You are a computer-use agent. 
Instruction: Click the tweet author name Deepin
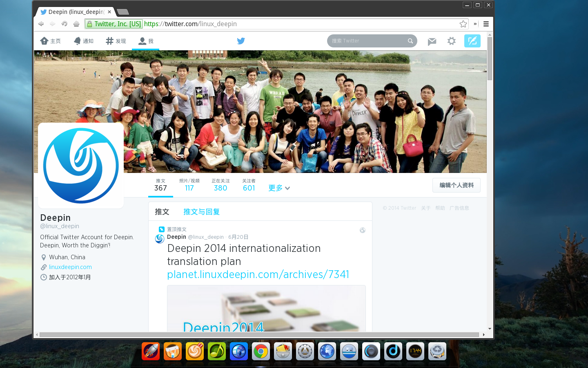176,237
